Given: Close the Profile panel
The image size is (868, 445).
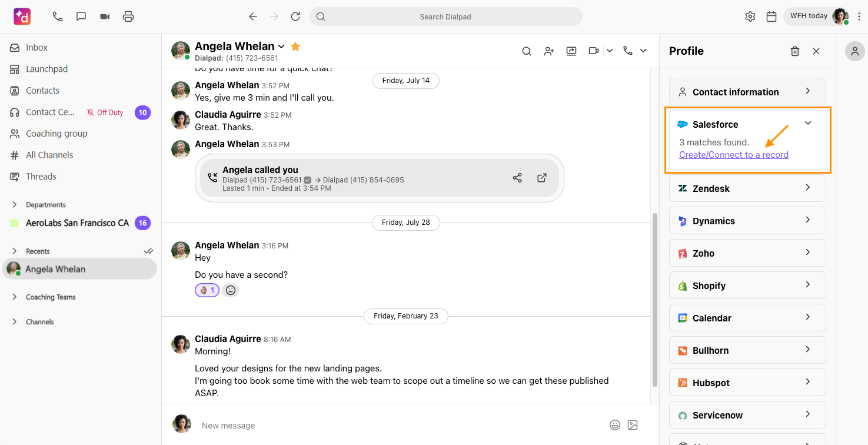Looking at the screenshot, I should click(x=816, y=51).
